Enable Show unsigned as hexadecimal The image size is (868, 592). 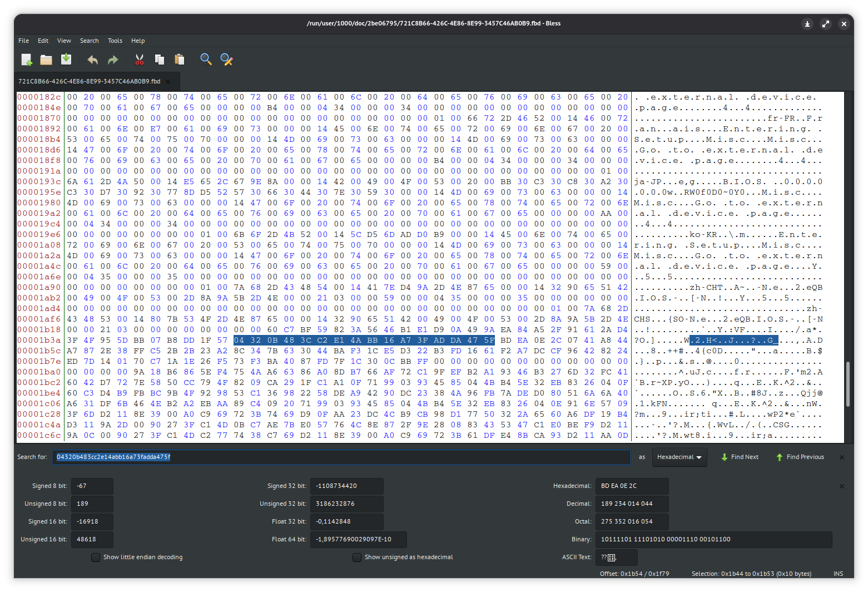pos(357,557)
